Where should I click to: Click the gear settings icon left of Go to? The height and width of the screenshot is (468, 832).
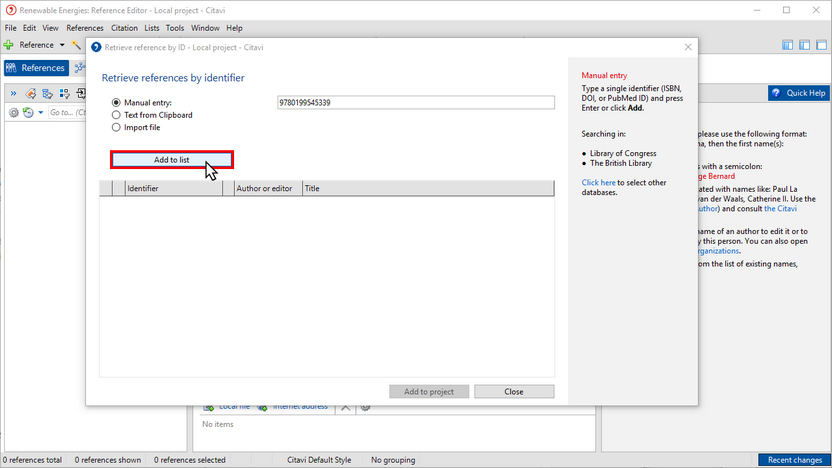pos(14,112)
